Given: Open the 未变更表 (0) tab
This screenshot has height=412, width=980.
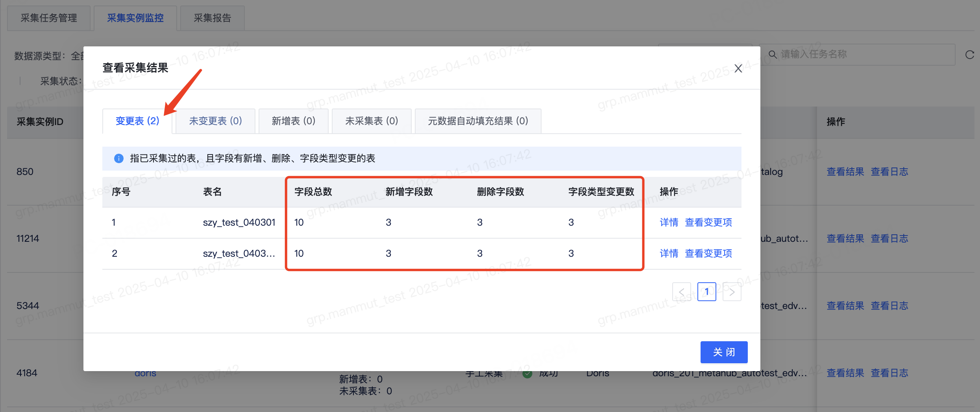Looking at the screenshot, I should pyautogui.click(x=215, y=121).
